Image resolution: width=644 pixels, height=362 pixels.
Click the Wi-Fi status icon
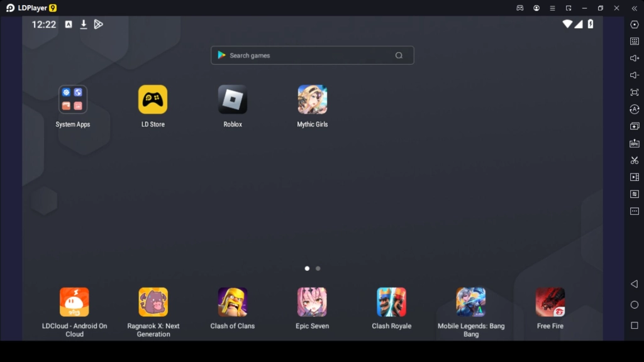click(x=567, y=24)
